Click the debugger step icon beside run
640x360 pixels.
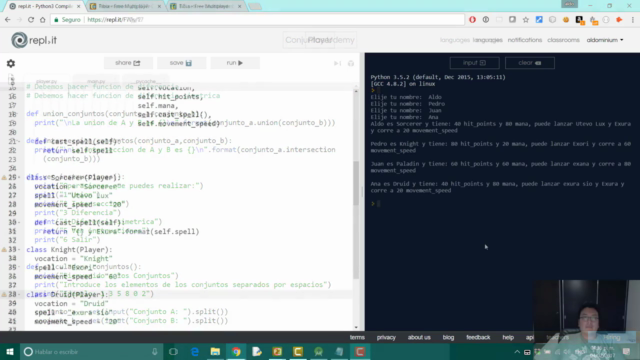[x=337, y=63]
